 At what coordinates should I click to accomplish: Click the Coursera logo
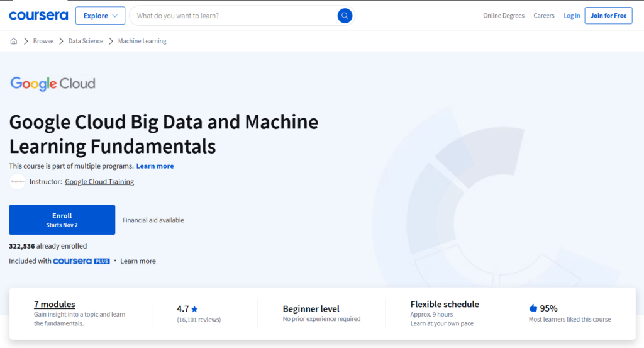[38, 16]
